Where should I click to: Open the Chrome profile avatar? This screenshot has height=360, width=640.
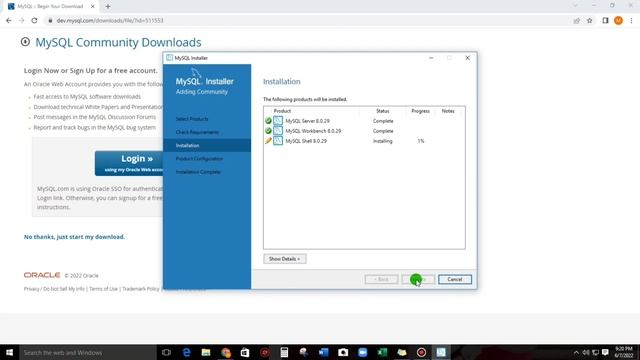(618, 20)
